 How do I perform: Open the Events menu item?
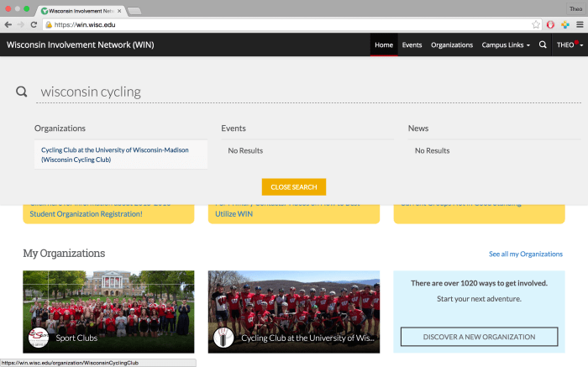pos(412,45)
